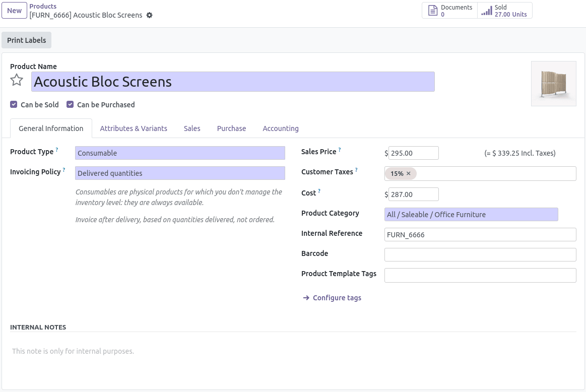The width and height of the screenshot is (586, 392).
Task: Show the Sales Price help tooltip icon
Action: point(339,150)
